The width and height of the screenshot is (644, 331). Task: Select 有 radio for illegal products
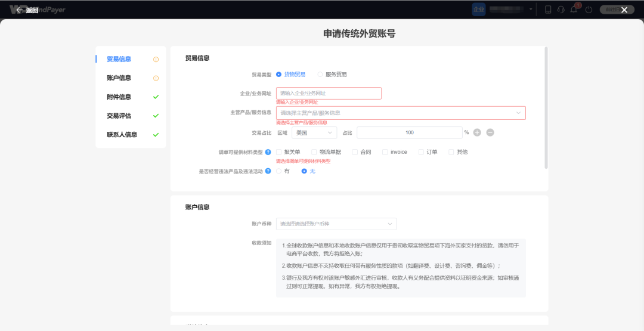click(279, 171)
